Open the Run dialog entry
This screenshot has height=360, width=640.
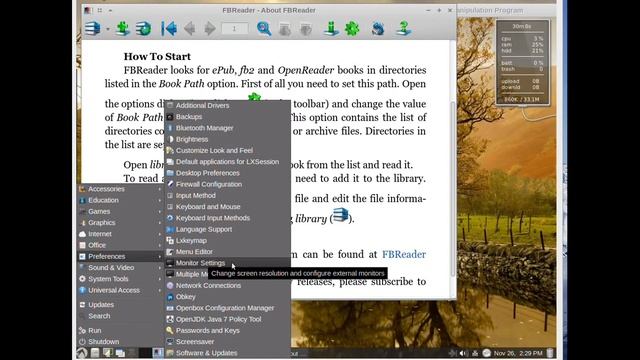pyautogui.click(x=120, y=330)
